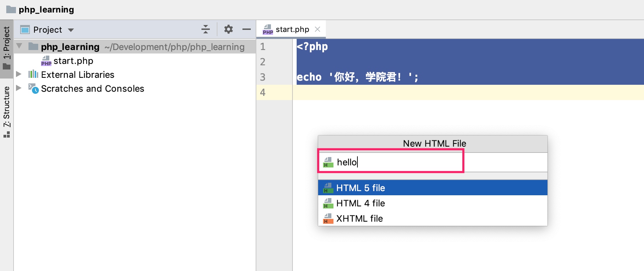Viewport: 644px width, 271px height.
Task: Select Scratches and Consoles tree item
Action: (92, 89)
